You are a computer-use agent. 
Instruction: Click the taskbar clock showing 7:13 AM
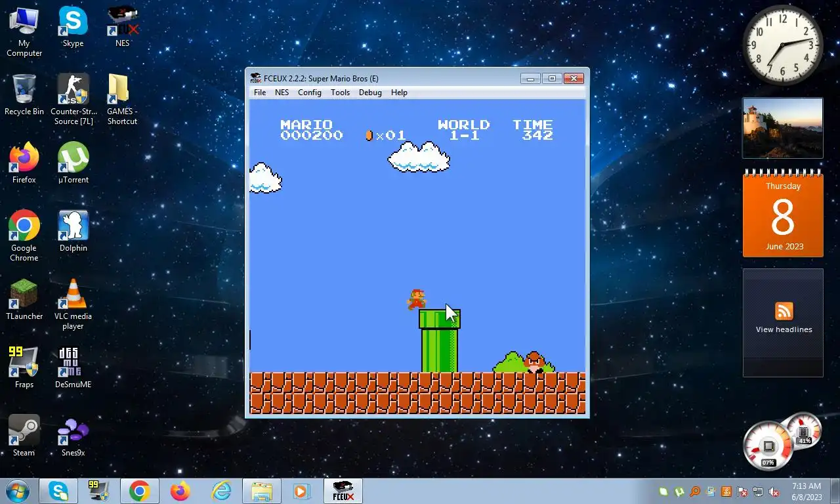807,492
